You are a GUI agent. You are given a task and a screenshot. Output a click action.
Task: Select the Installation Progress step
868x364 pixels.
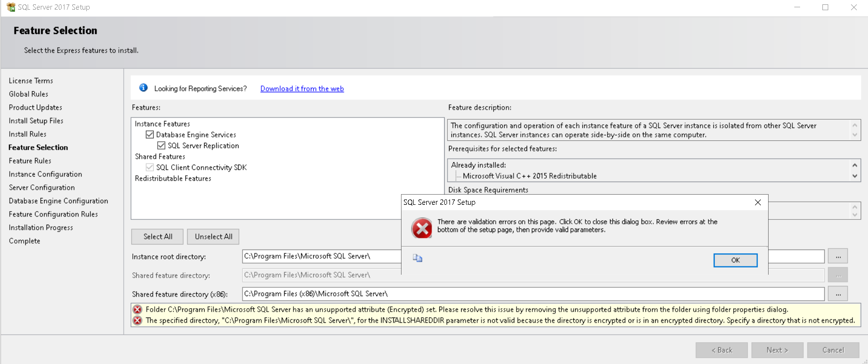pos(41,228)
